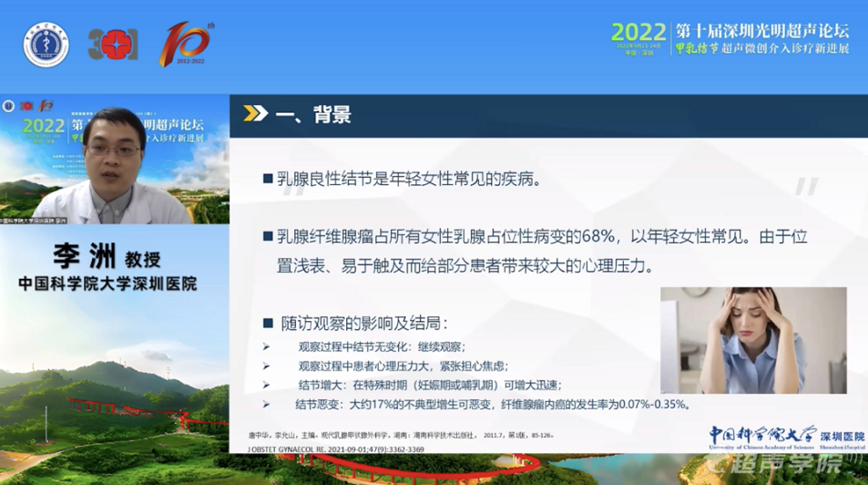
Task: Click the red 301 hospital logo
Action: tap(113, 45)
